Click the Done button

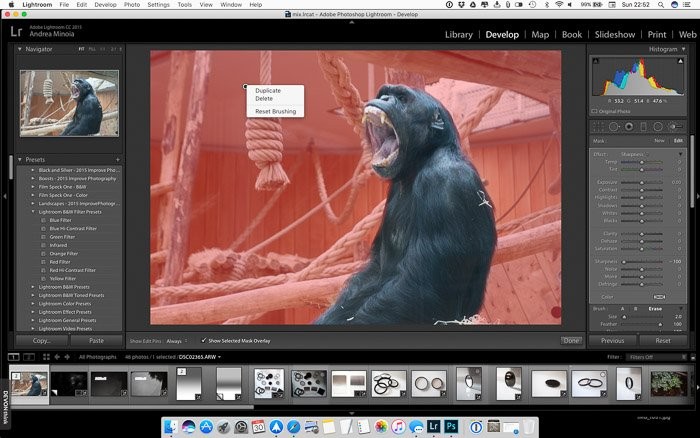pos(571,341)
